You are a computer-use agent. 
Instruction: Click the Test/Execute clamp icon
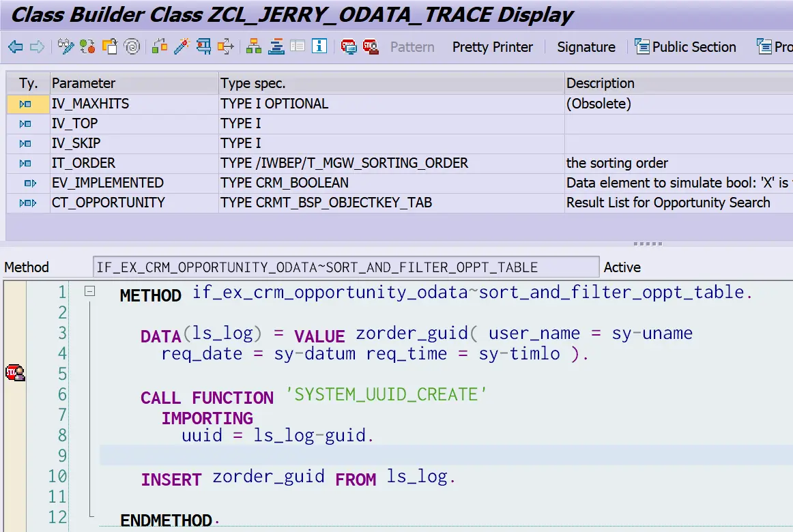[x=204, y=46]
